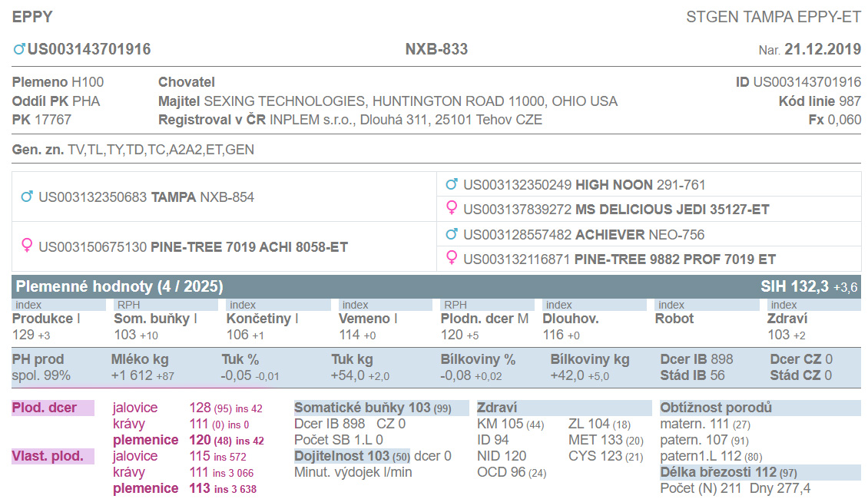Click female icon beside MS DELICIOUS JEDI
The height and width of the screenshot is (499, 868).
tap(452, 209)
